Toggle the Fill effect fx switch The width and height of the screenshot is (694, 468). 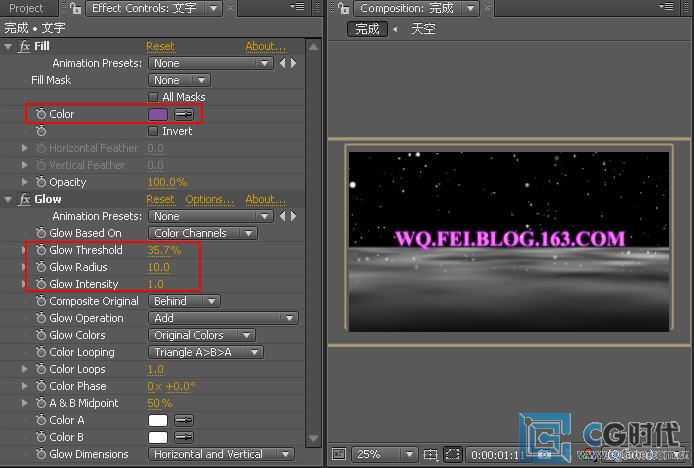(24, 46)
